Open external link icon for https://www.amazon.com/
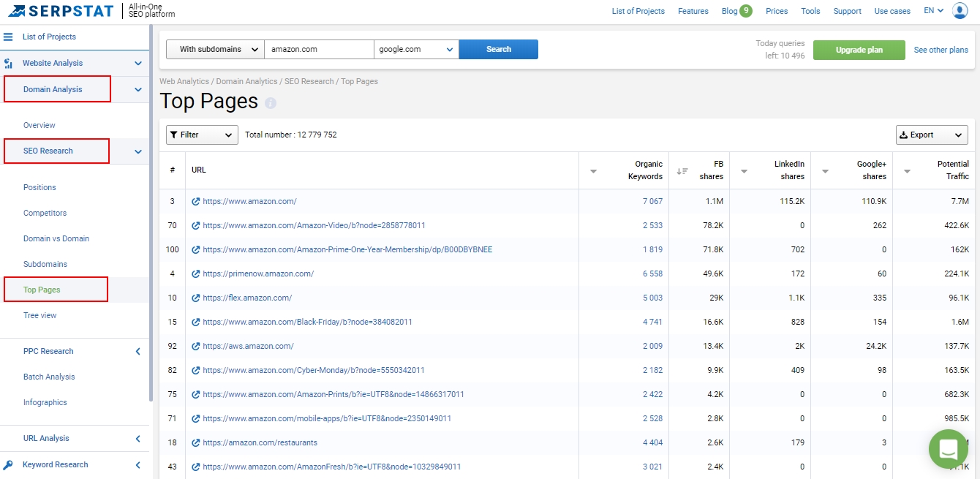The image size is (980, 479). (196, 201)
